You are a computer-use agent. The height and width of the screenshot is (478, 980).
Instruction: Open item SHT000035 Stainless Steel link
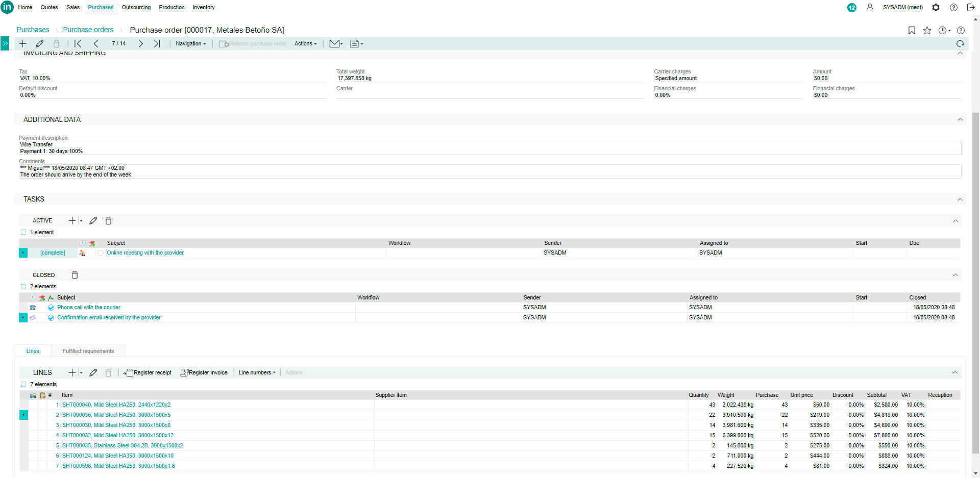tap(122, 446)
